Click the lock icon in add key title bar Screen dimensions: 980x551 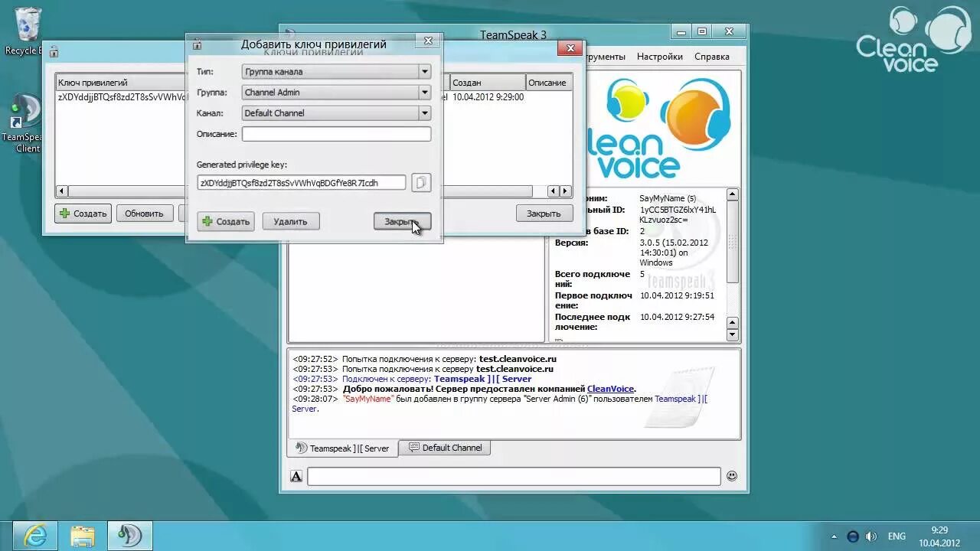click(x=197, y=44)
